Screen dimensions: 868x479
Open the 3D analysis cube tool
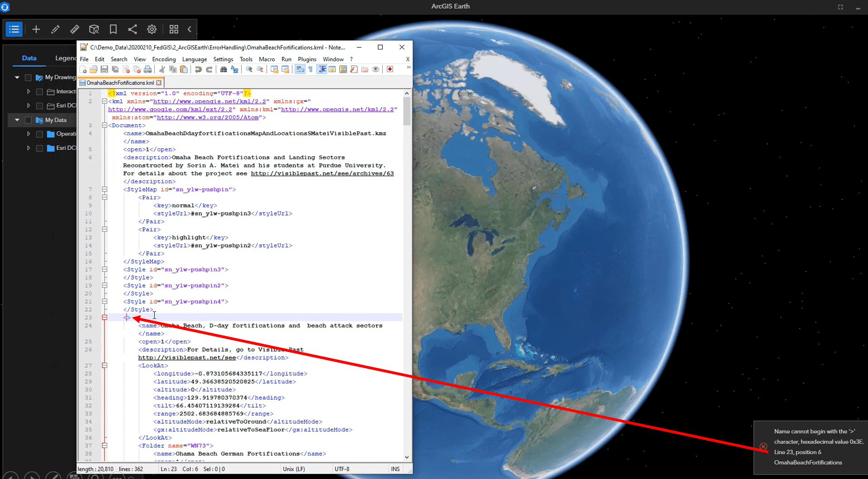pos(94,29)
